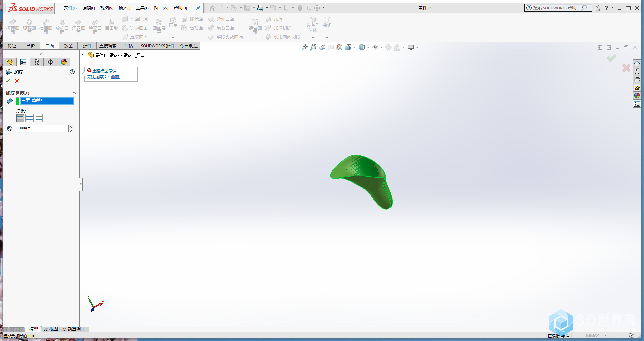Click the Save icon

click(x=247, y=8)
